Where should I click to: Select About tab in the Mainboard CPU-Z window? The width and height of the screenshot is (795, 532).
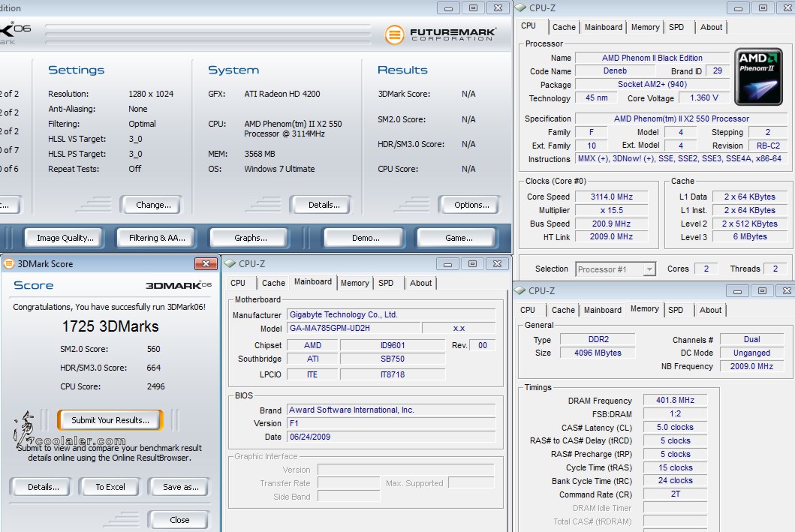(421, 283)
